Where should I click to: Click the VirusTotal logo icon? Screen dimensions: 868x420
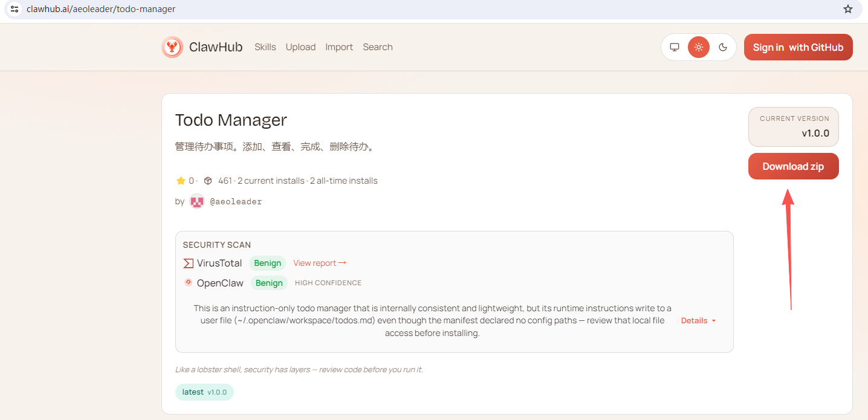click(188, 263)
